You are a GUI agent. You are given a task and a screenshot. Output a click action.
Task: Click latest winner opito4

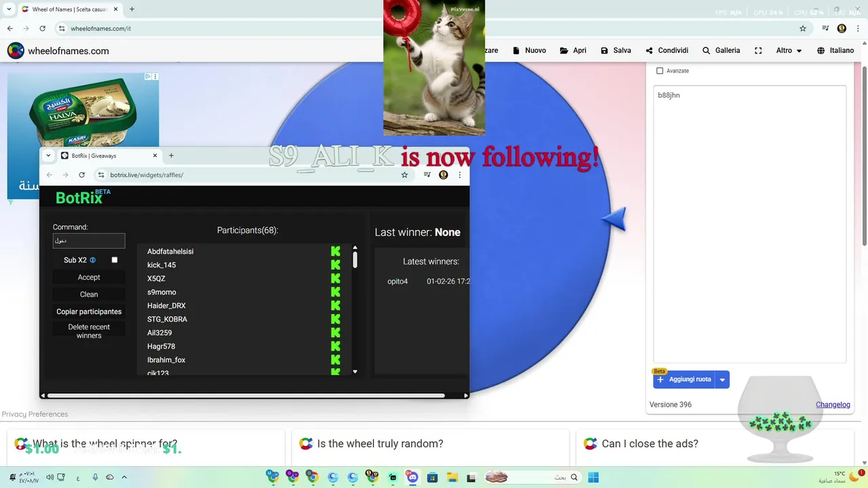(397, 281)
